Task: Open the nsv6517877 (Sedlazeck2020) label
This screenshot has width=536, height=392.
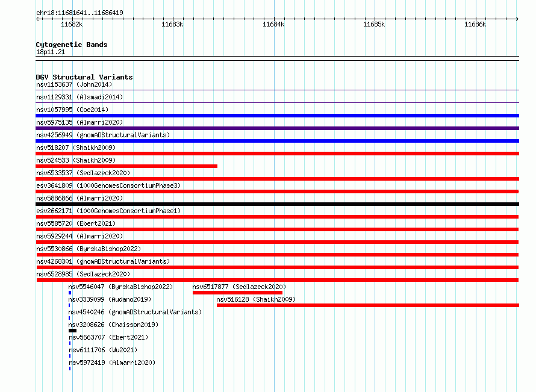Action: tap(239, 287)
